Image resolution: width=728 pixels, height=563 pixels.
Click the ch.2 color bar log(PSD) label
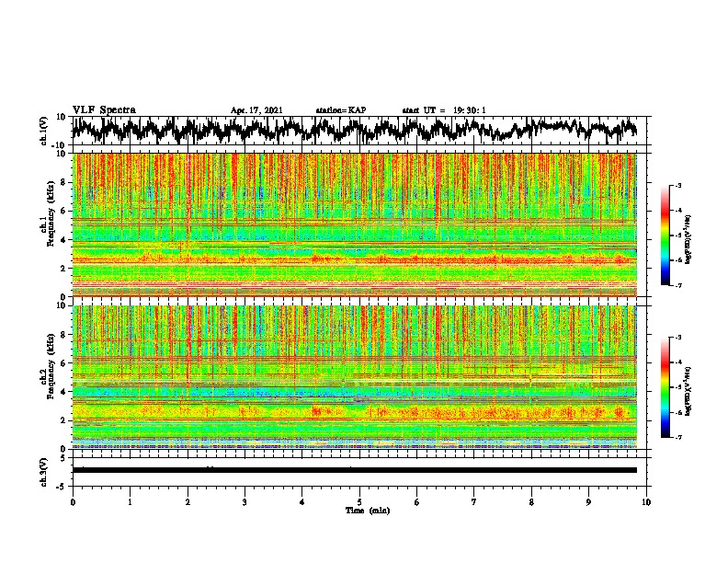pos(688,391)
